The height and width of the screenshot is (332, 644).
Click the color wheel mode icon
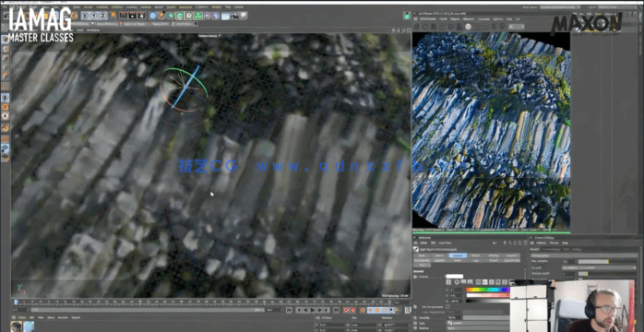click(457, 282)
